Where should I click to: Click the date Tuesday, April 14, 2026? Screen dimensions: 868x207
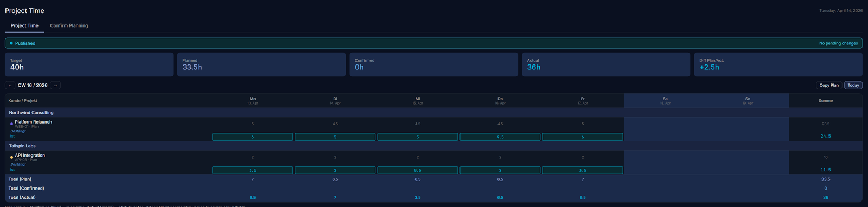(x=840, y=11)
